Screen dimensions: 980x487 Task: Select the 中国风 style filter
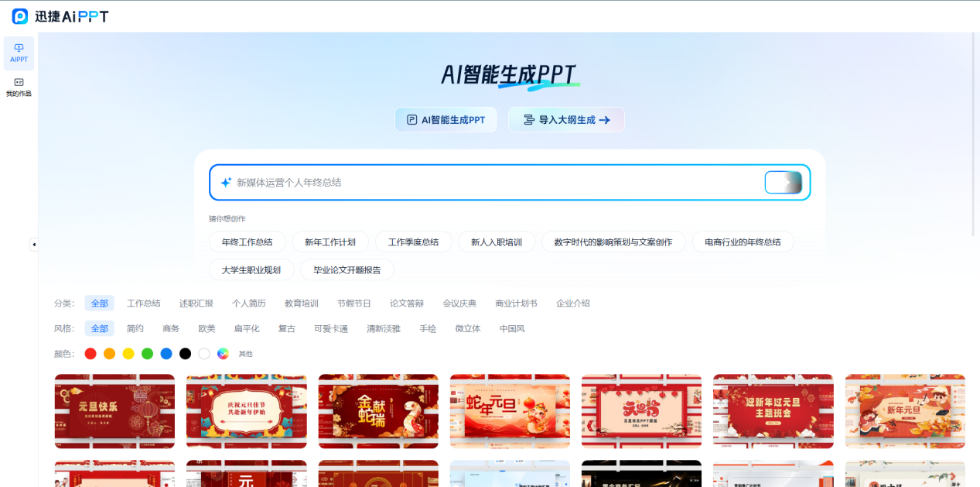(x=511, y=328)
